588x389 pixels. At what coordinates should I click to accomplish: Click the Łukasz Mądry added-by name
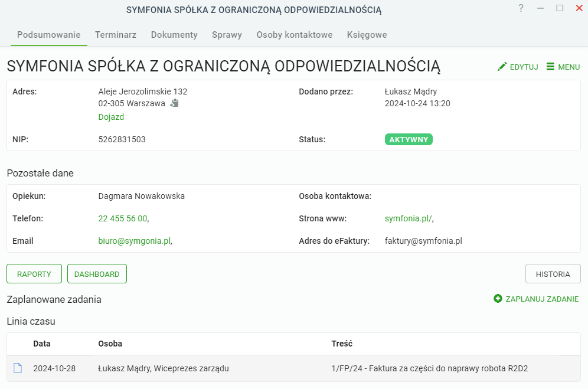(411, 91)
